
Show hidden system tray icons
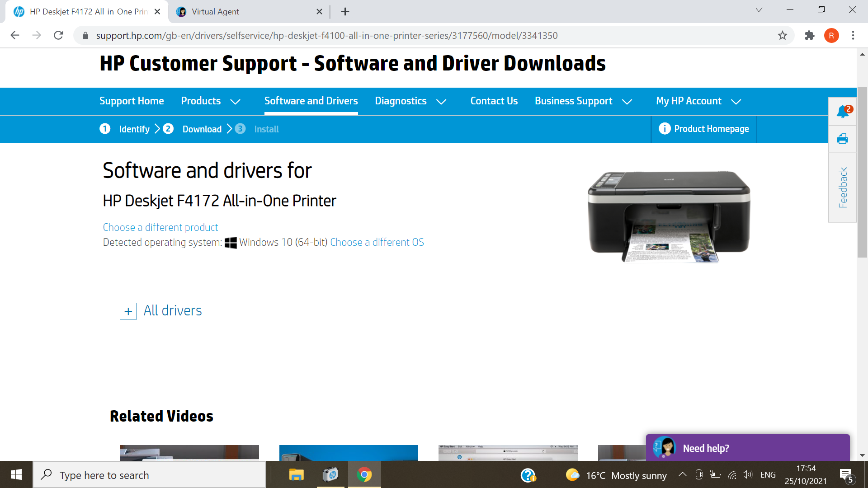tap(683, 474)
